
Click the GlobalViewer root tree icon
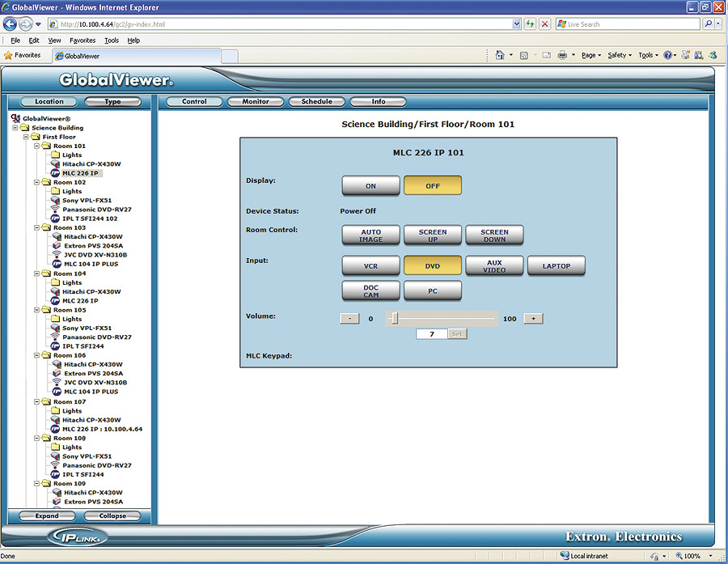16,118
